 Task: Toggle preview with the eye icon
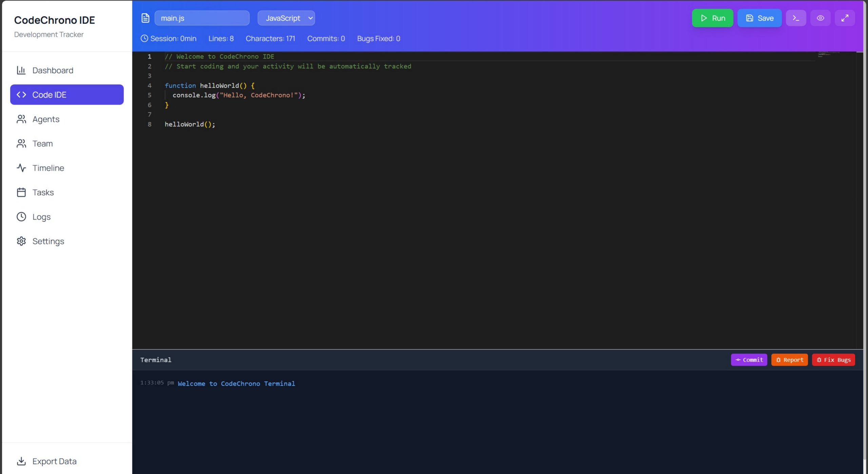click(x=820, y=18)
